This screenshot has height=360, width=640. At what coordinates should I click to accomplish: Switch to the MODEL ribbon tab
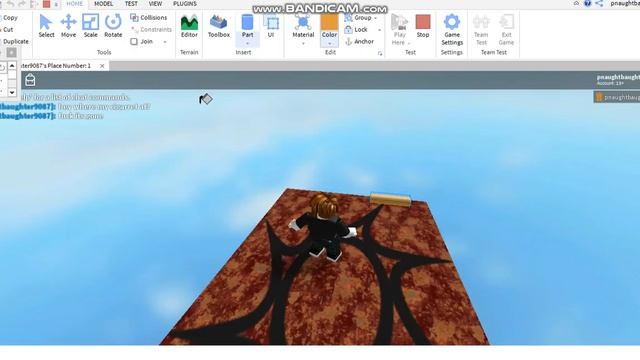(x=103, y=4)
